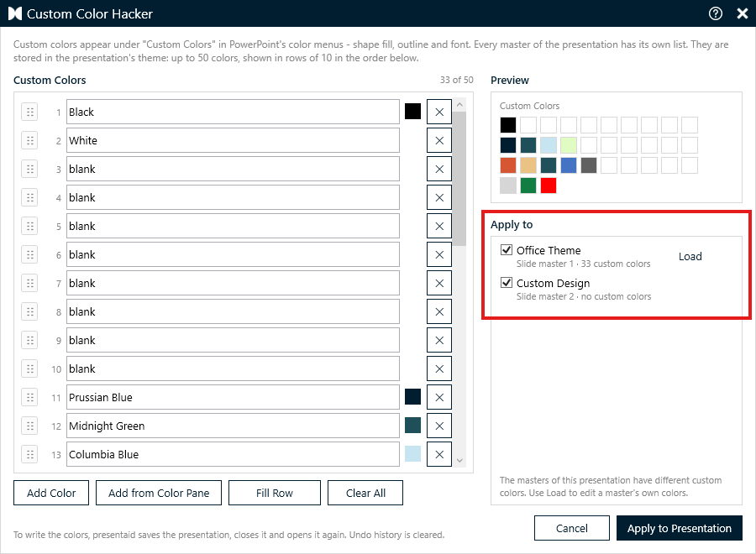The image size is (756, 554).
Task: Click the Add Color button
Action: 51,493
